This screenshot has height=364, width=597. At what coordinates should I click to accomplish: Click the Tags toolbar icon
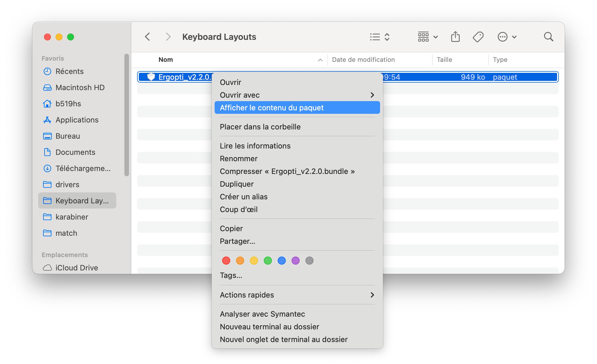coord(478,37)
